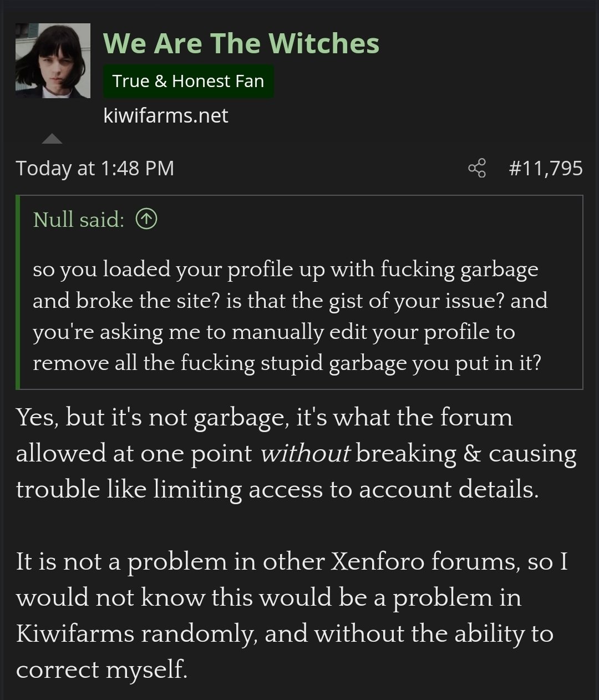Click quote line starting 'so you loaded your profile'
The image size is (599, 700).
pos(286,270)
